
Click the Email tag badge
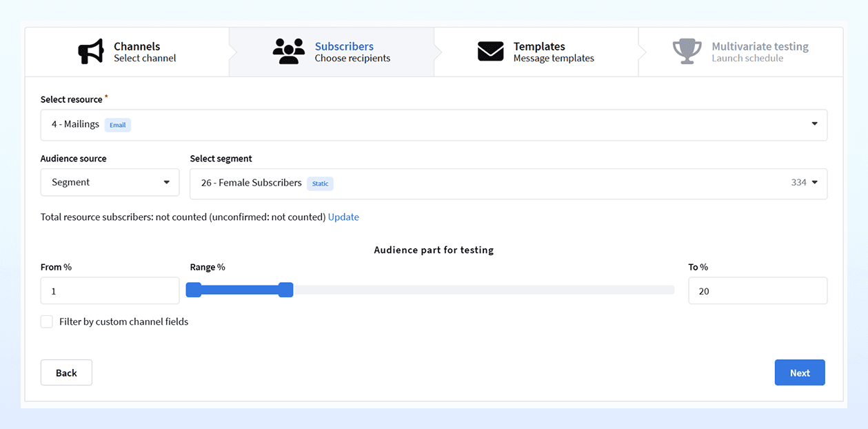coord(118,125)
